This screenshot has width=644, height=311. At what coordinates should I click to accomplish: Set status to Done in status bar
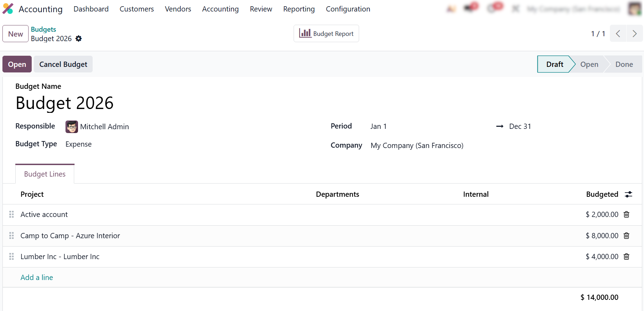[x=624, y=64]
